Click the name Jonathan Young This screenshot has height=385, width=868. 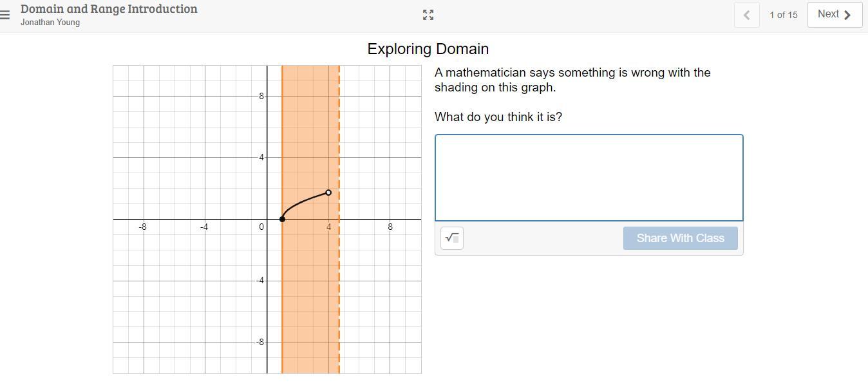point(50,23)
